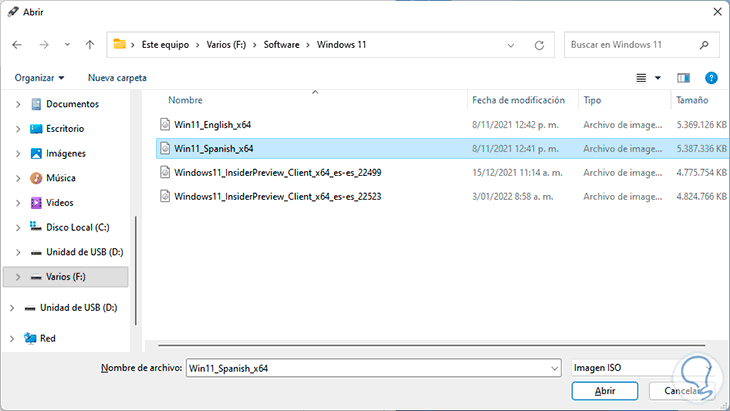The height and width of the screenshot is (411, 730).
Task: Sort by the Tipo column
Action: (x=592, y=100)
